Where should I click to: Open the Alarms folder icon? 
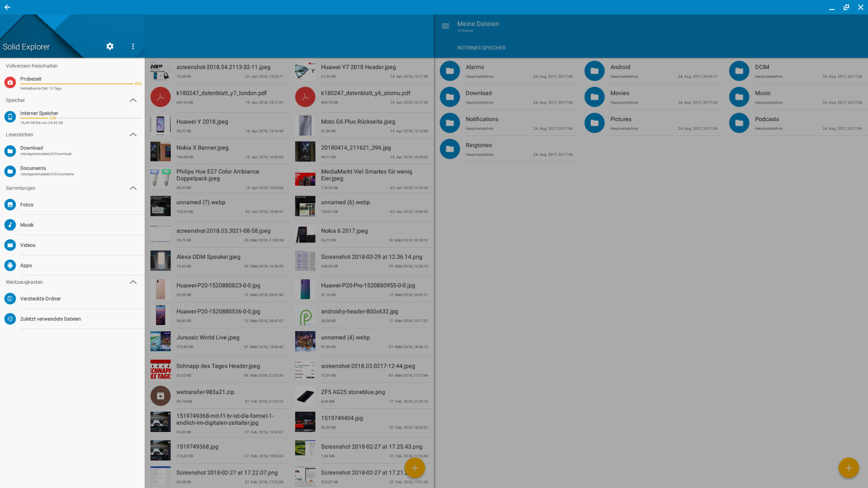[x=450, y=71]
